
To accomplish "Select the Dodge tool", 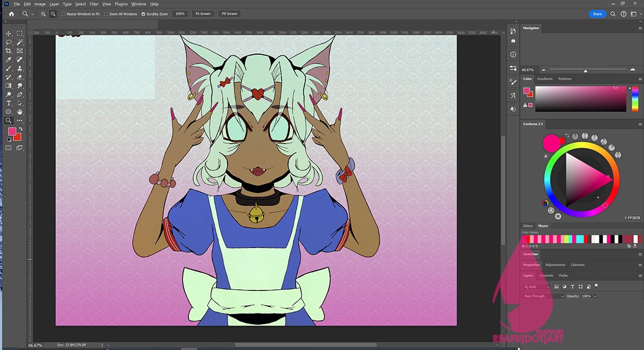I will click(x=9, y=94).
